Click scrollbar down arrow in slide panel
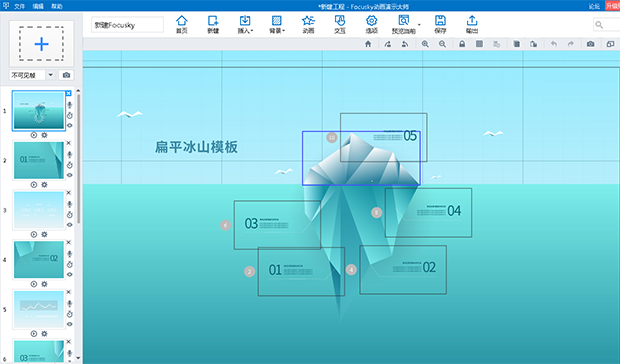Image resolution: width=620 pixels, height=364 pixels. 78,358
